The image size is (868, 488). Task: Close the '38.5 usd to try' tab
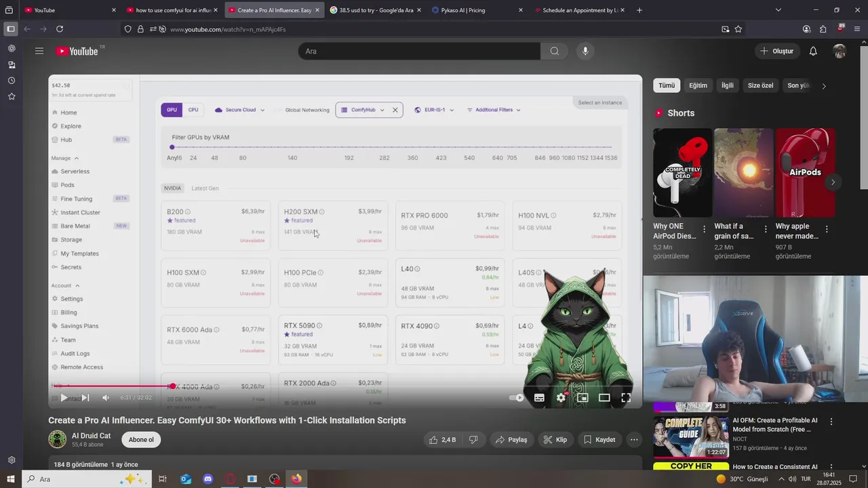point(419,10)
